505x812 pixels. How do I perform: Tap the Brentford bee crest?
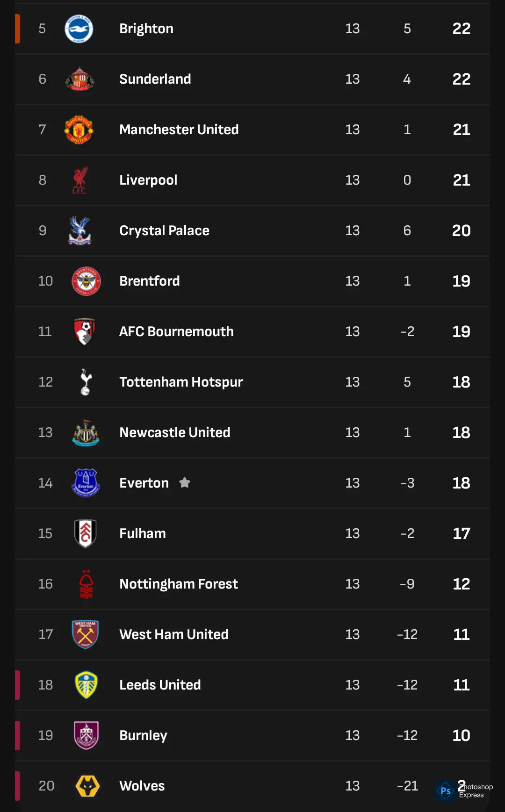pos(86,281)
